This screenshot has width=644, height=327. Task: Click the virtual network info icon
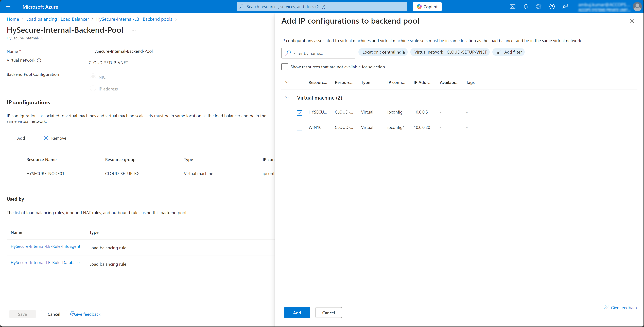coord(39,60)
